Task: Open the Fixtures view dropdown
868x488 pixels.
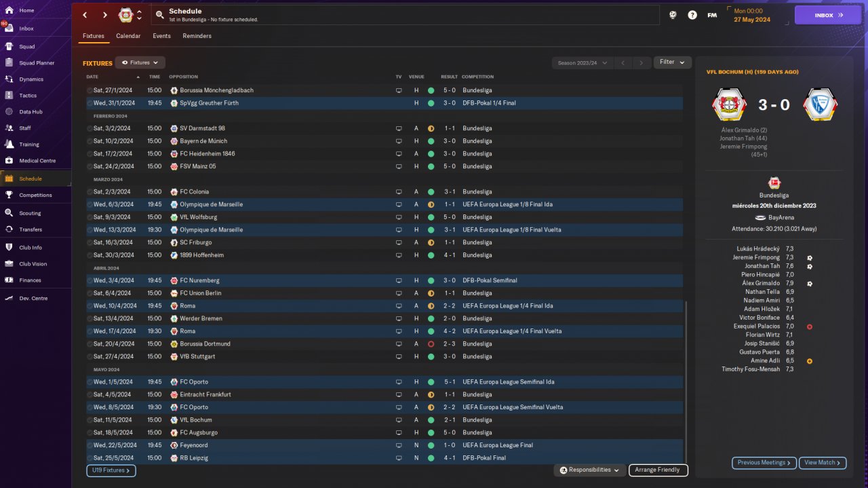Action: click(140, 62)
